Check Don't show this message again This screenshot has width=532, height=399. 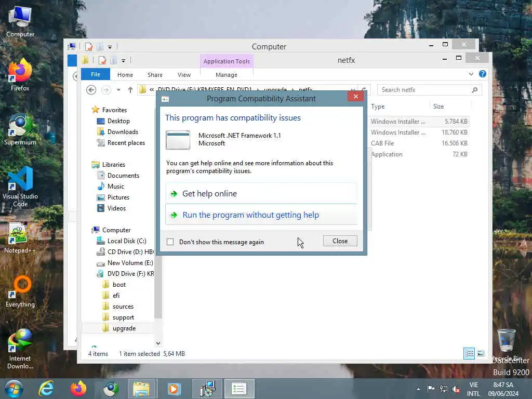pos(170,242)
